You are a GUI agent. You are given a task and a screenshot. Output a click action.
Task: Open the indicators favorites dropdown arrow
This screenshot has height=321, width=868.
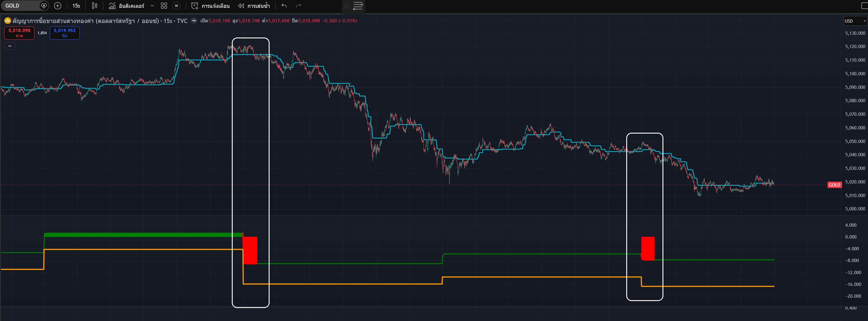click(152, 6)
